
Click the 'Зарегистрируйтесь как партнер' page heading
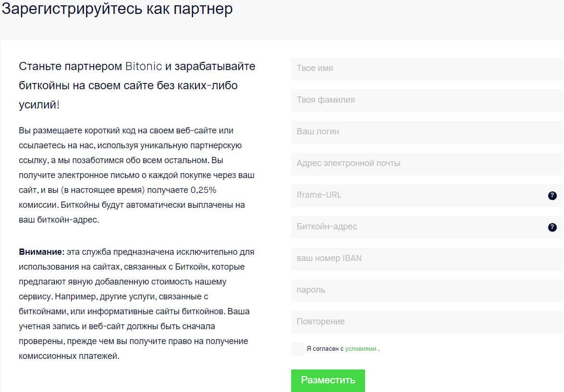(x=117, y=9)
